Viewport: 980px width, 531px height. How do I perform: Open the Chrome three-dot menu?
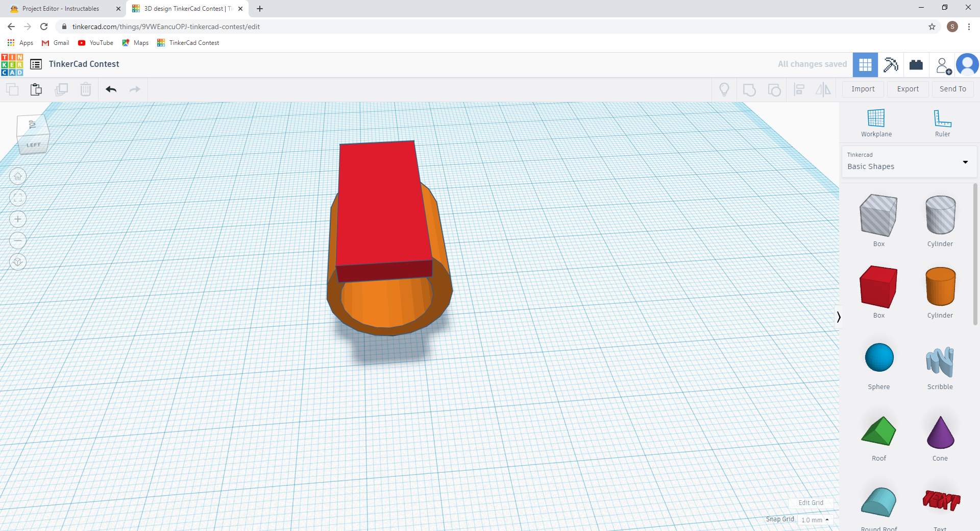969,27
